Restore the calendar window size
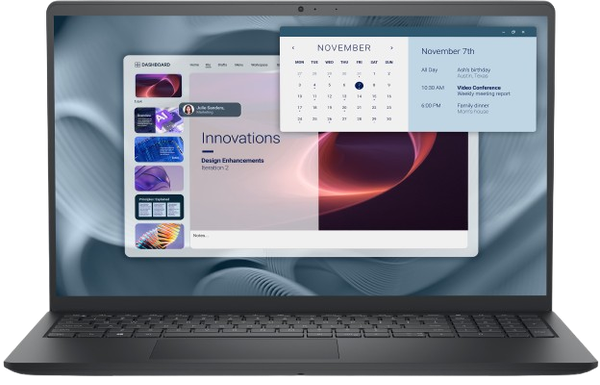The height and width of the screenshot is (385, 600). 513,32
